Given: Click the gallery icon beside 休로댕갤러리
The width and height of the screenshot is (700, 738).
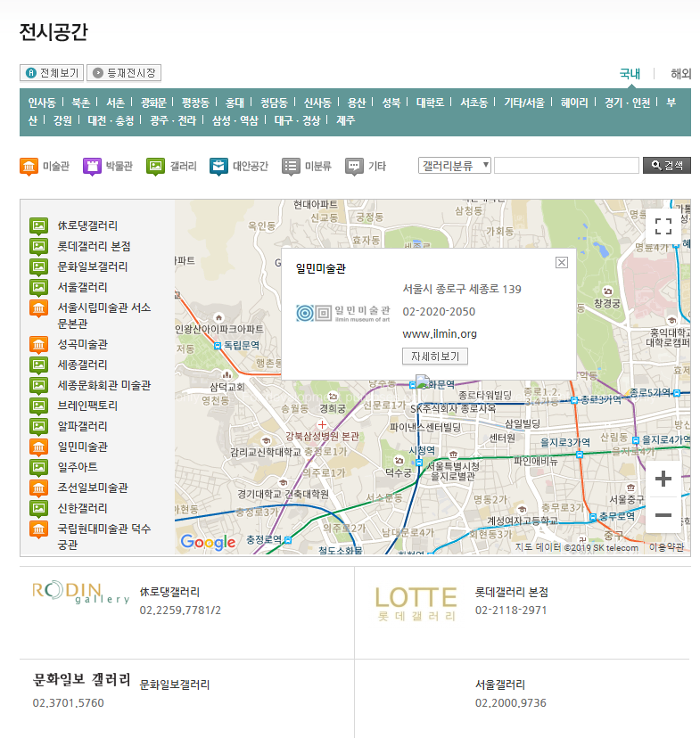Looking at the screenshot, I should (x=38, y=225).
